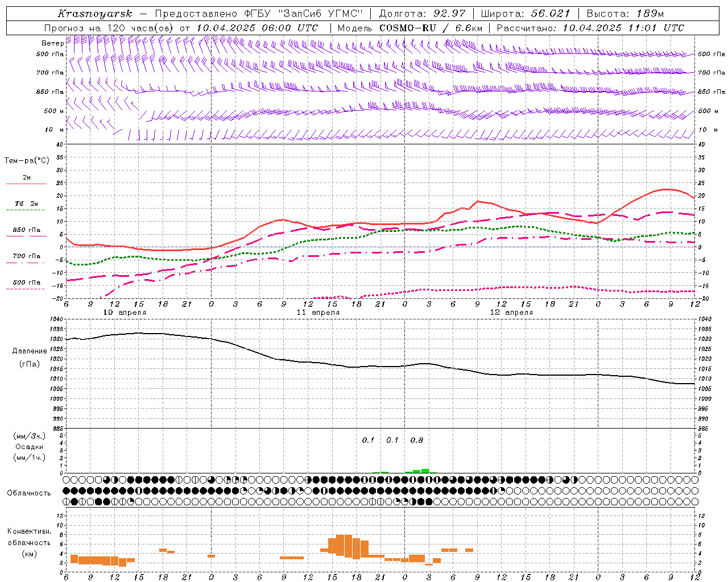Viewport: 728px width, 582px height.
Task: Click the '12 апреля' date label
Action: [511, 313]
